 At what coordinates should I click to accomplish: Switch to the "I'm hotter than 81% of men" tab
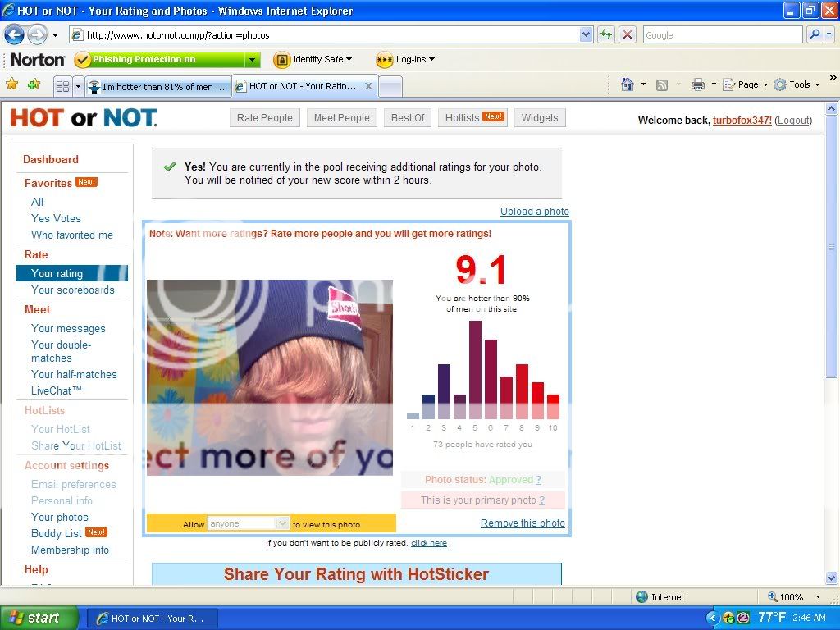[x=158, y=87]
